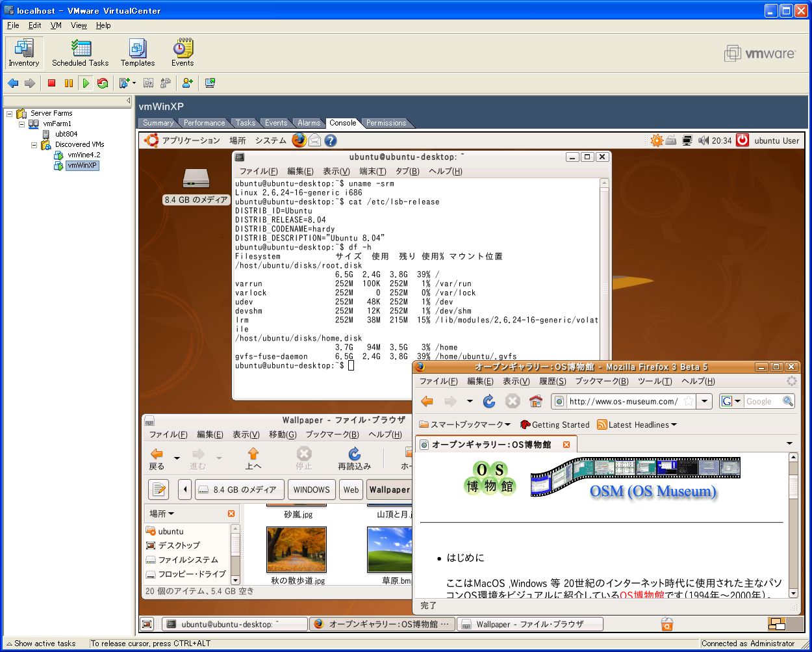Image resolution: width=812 pixels, height=652 pixels.
Task: Switch to the terminal task in bottom panel
Action: pos(235,624)
